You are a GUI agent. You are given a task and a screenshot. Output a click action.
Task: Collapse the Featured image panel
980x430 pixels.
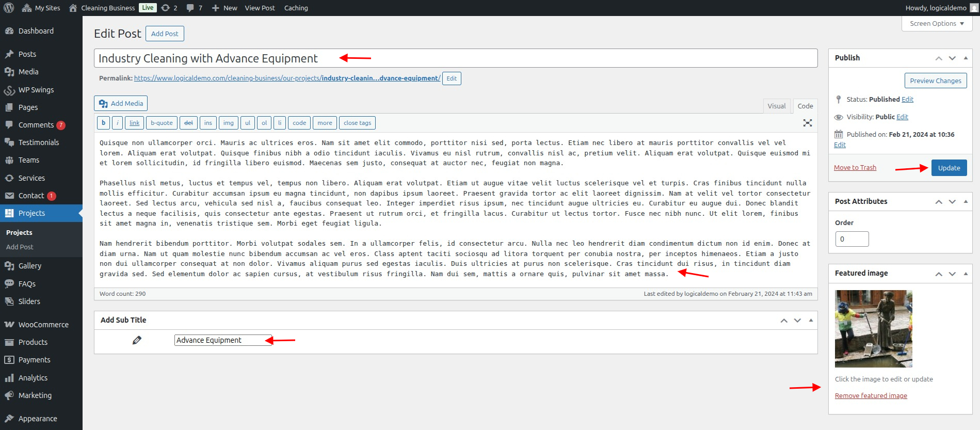click(966, 274)
